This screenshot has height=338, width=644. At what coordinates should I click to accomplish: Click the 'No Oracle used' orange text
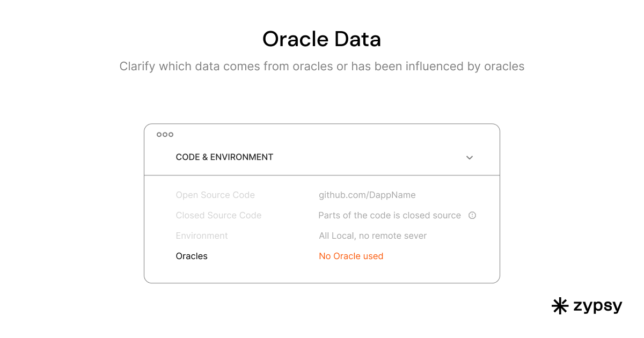click(351, 256)
